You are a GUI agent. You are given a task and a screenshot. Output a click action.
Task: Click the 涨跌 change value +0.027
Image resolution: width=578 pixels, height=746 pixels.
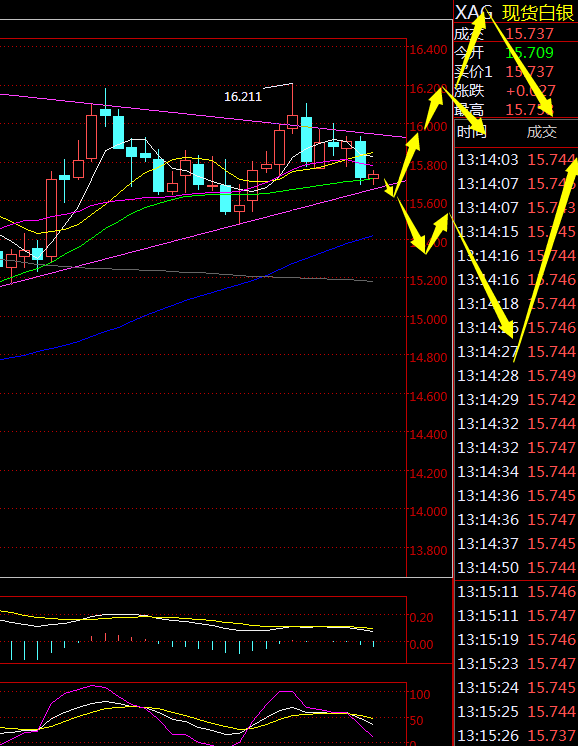click(x=531, y=91)
